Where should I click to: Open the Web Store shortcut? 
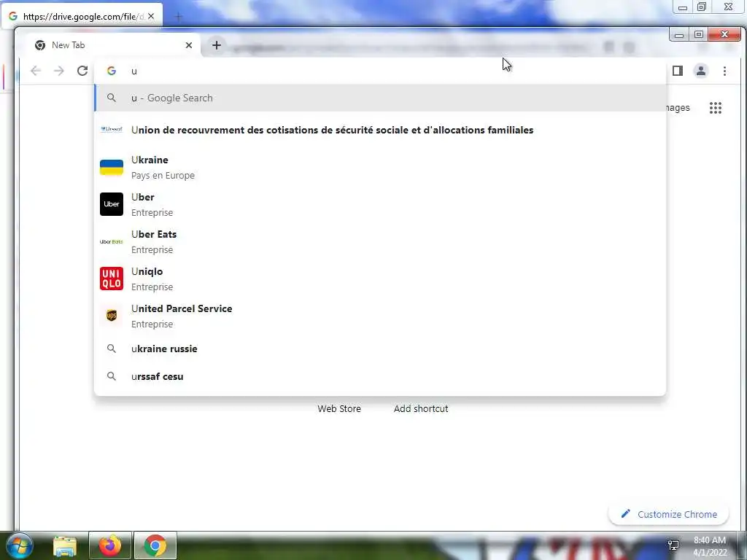pyautogui.click(x=339, y=408)
